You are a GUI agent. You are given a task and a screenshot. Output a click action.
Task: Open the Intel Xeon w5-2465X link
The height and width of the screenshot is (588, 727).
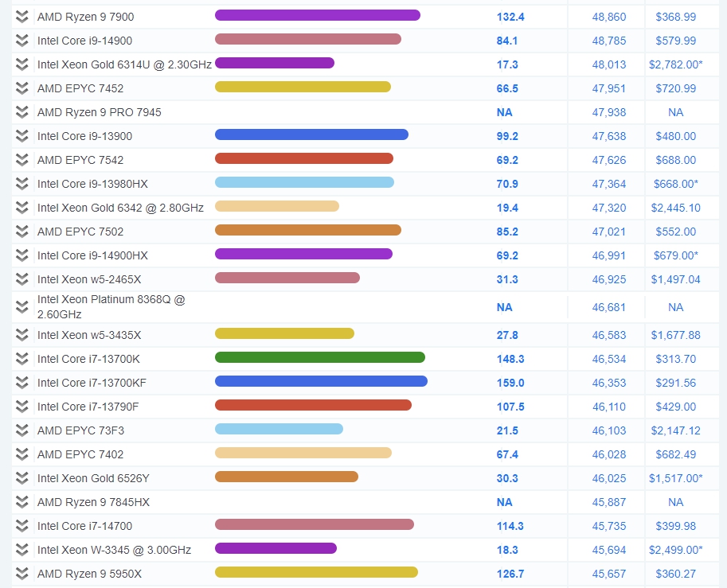point(89,279)
